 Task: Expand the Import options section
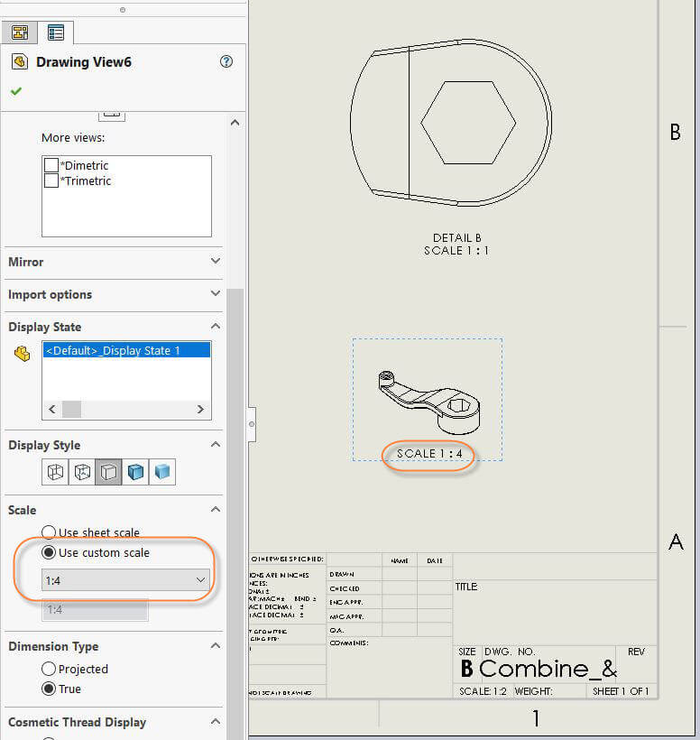pyautogui.click(x=215, y=294)
